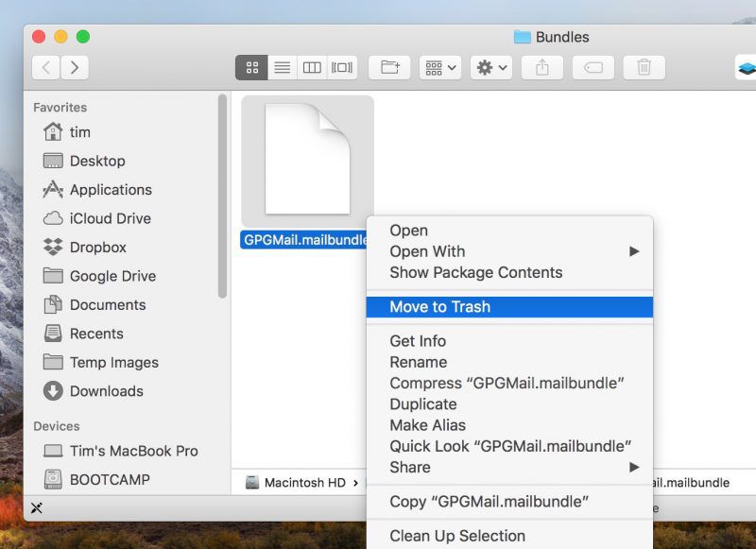The height and width of the screenshot is (549, 756).
Task: Click the Tag toolbar icon
Action: coord(593,67)
